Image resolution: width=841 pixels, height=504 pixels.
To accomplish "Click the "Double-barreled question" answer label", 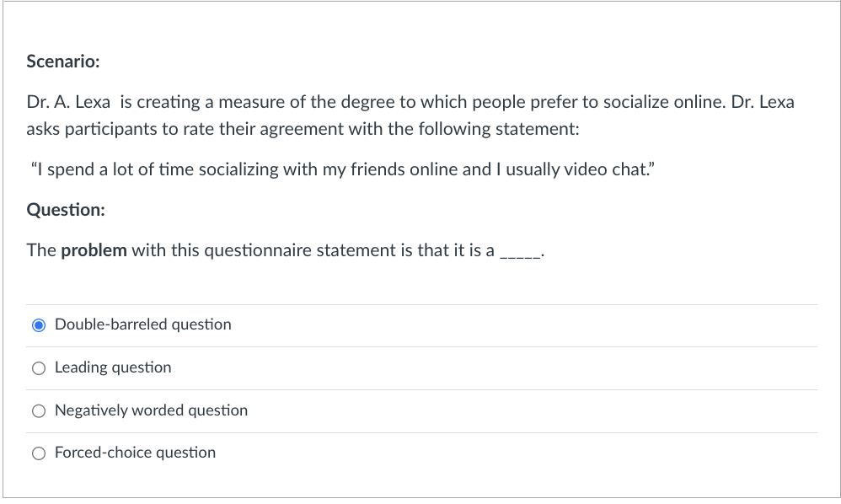I will coord(142,324).
